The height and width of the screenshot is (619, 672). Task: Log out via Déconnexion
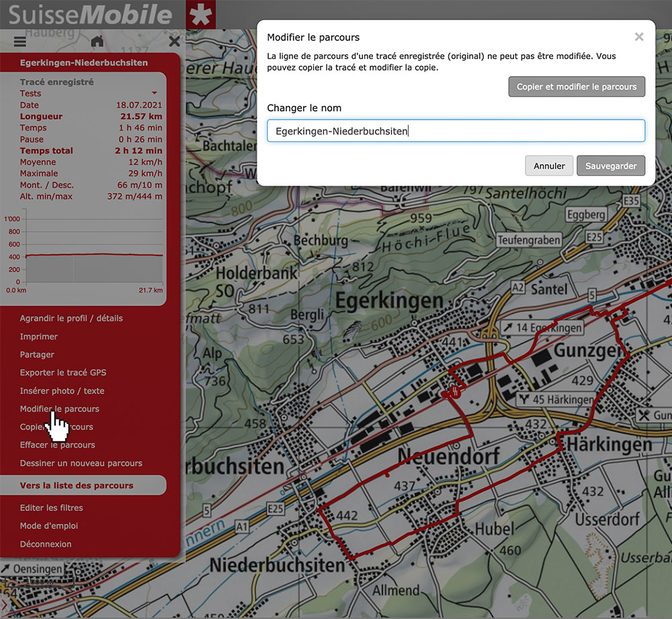coord(46,544)
